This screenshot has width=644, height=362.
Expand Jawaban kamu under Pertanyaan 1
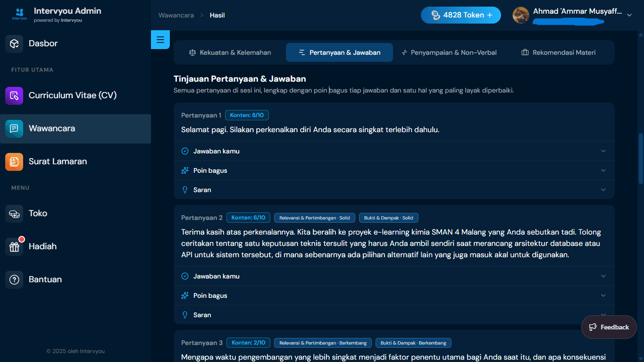[394, 151]
